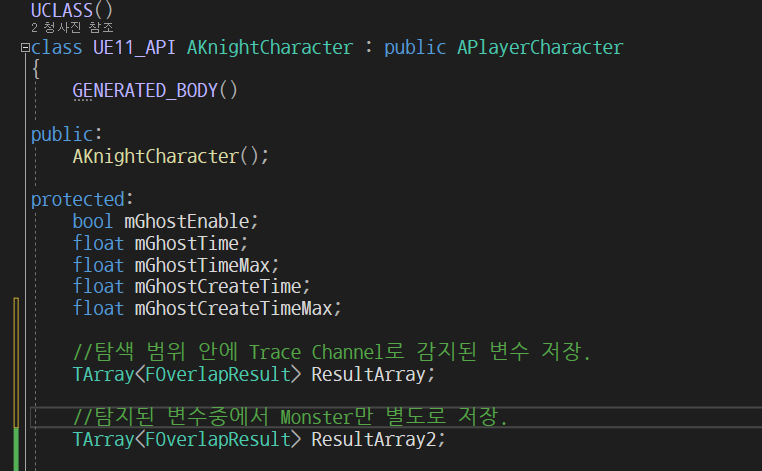762x471 pixels.
Task: Click the UCLASS macro text
Action: 62,10
